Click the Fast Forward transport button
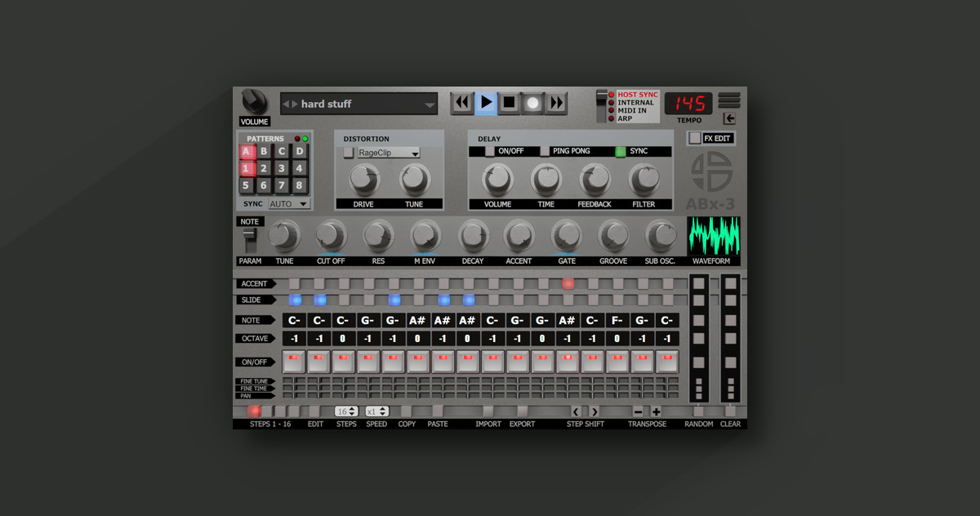Image resolution: width=980 pixels, height=516 pixels. (556, 103)
